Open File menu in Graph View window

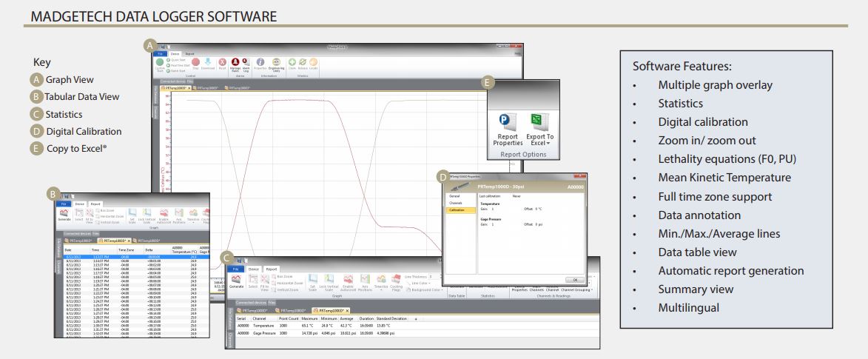coord(160,54)
